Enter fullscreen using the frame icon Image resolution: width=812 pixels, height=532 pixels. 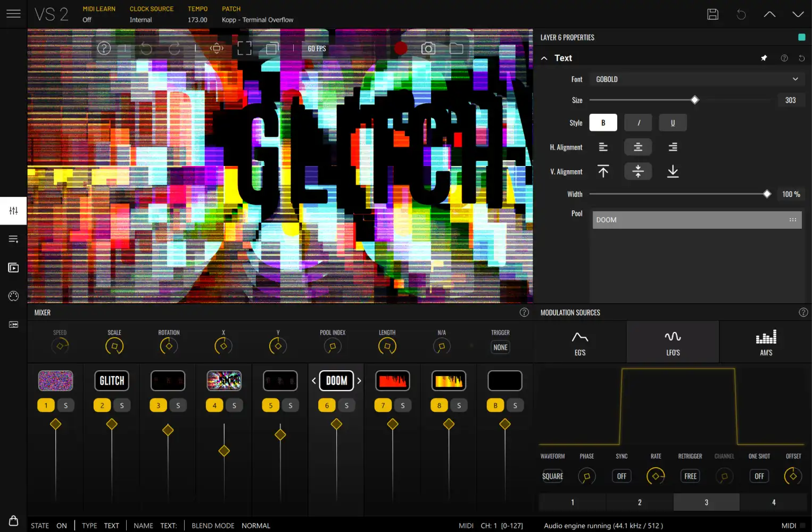pos(244,48)
